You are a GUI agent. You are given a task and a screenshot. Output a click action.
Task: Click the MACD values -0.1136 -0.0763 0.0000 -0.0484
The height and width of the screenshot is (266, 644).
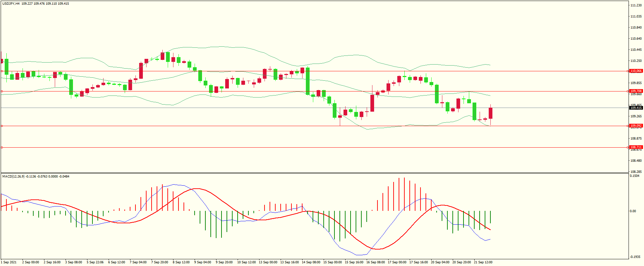tap(48, 177)
